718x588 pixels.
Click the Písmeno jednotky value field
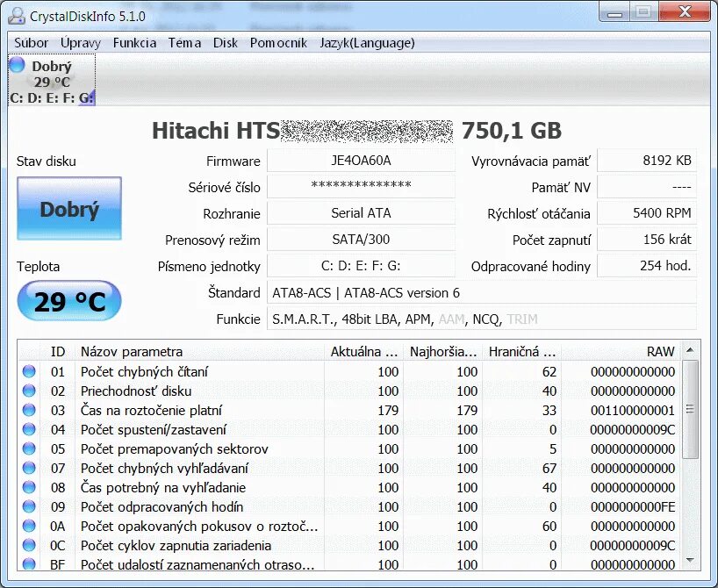(x=361, y=266)
